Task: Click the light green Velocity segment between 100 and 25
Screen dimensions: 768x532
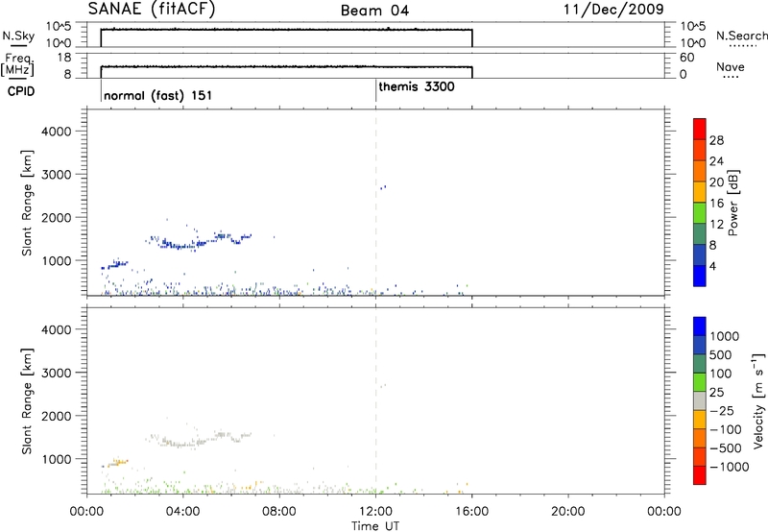Action: point(700,382)
